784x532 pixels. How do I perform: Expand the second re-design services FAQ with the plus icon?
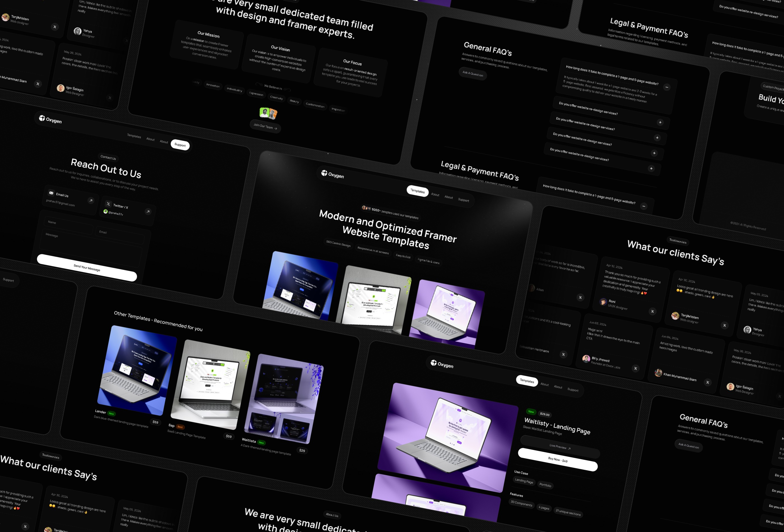click(657, 138)
